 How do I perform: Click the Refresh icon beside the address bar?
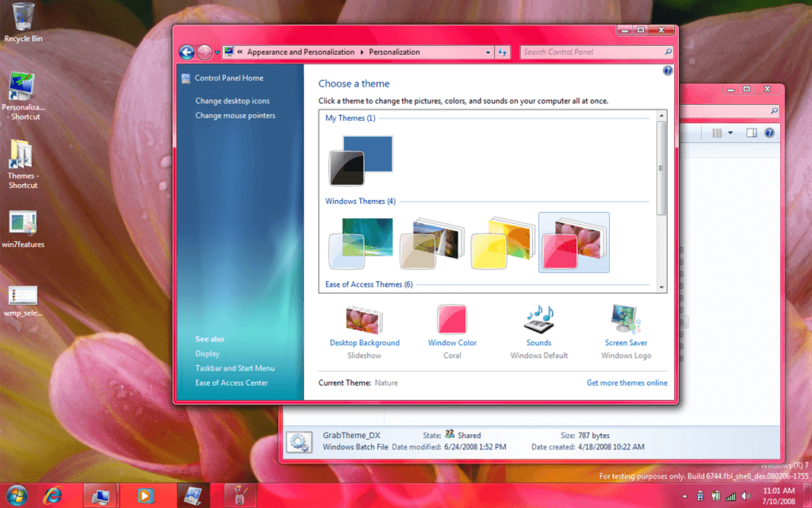click(502, 52)
